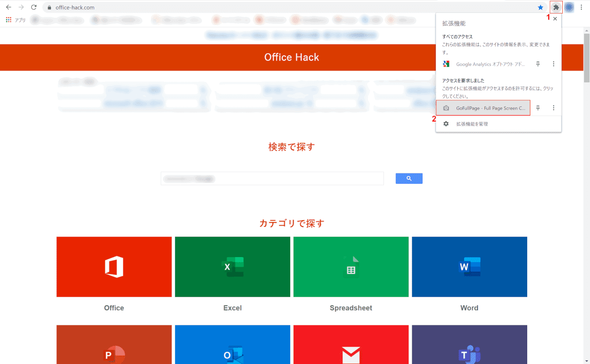
Task: Click the Manage extensions gear icon
Action: 446,124
